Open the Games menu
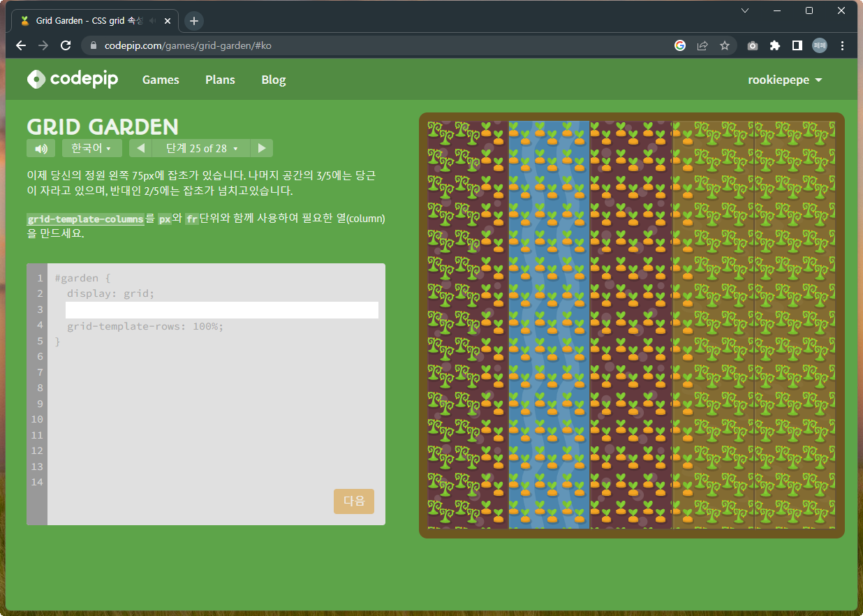The image size is (863, 616). click(161, 80)
